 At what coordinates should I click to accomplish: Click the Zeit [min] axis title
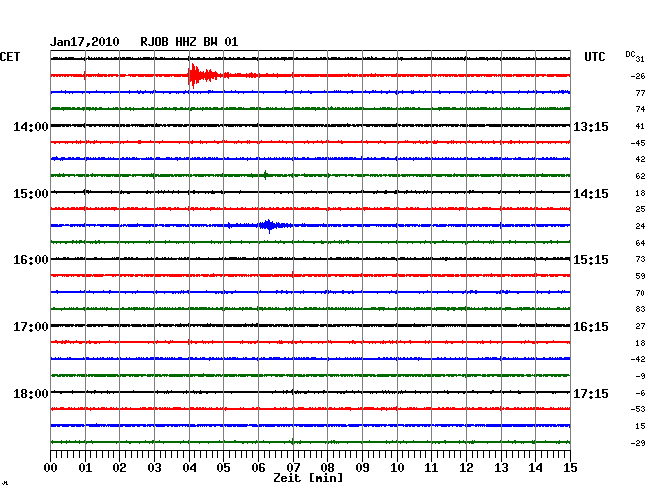[x=308, y=478]
